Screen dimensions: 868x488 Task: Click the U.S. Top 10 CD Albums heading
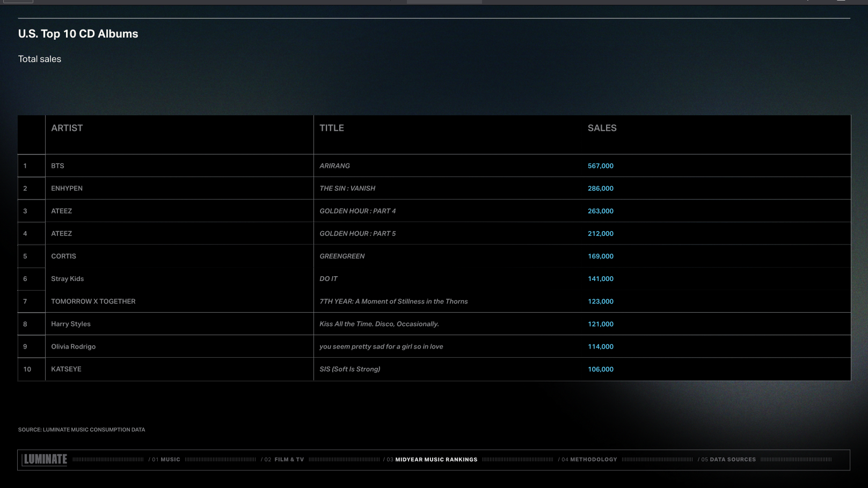coord(78,34)
